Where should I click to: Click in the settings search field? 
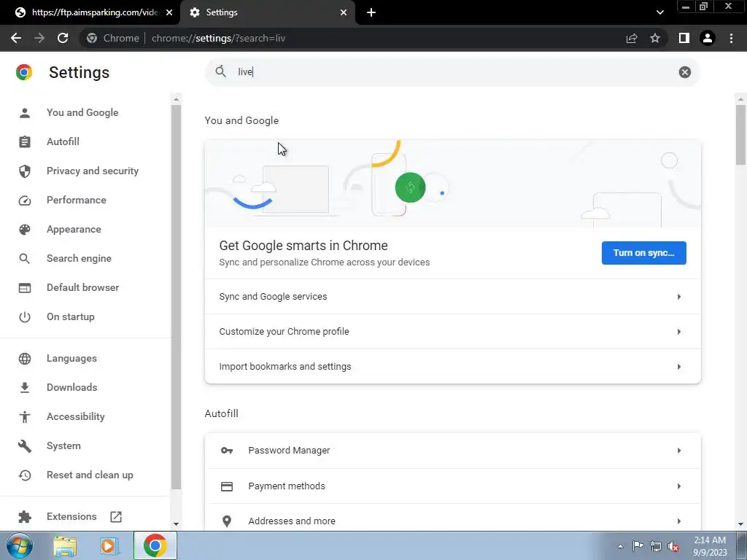pyautogui.click(x=452, y=72)
